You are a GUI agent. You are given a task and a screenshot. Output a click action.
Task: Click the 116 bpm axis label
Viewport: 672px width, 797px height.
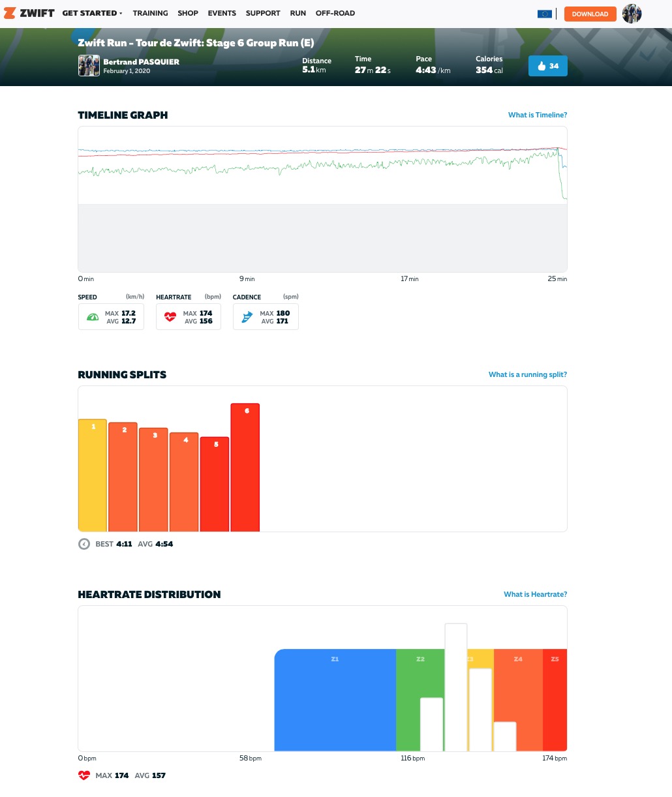point(413,759)
